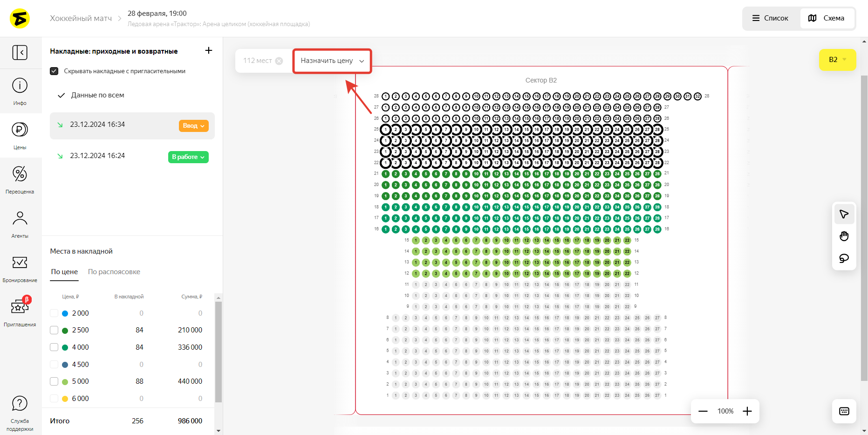Switch to Список view
This screenshot has width=868, height=435.
771,18
